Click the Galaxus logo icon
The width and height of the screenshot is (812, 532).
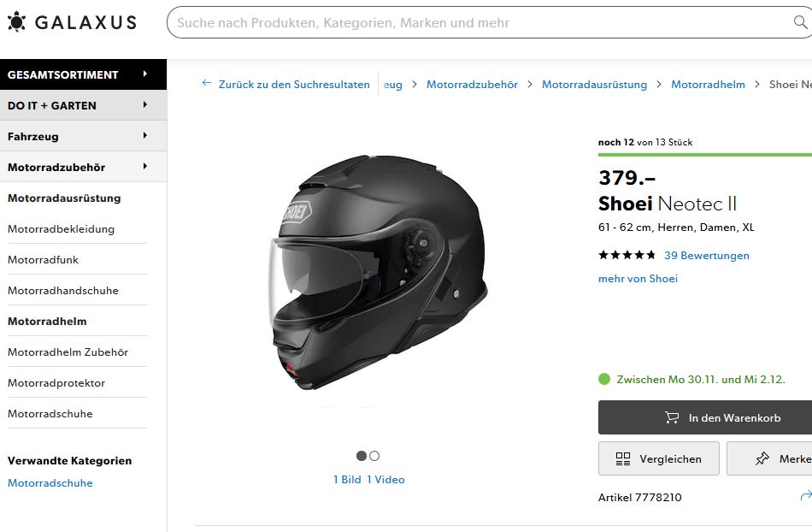coord(16,22)
